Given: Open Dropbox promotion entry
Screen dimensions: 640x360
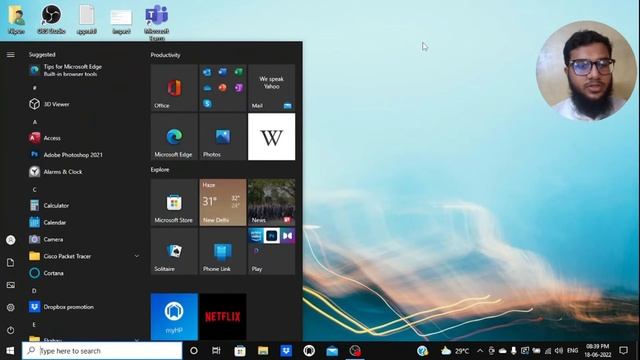Looking at the screenshot, I should pos(84,307).
